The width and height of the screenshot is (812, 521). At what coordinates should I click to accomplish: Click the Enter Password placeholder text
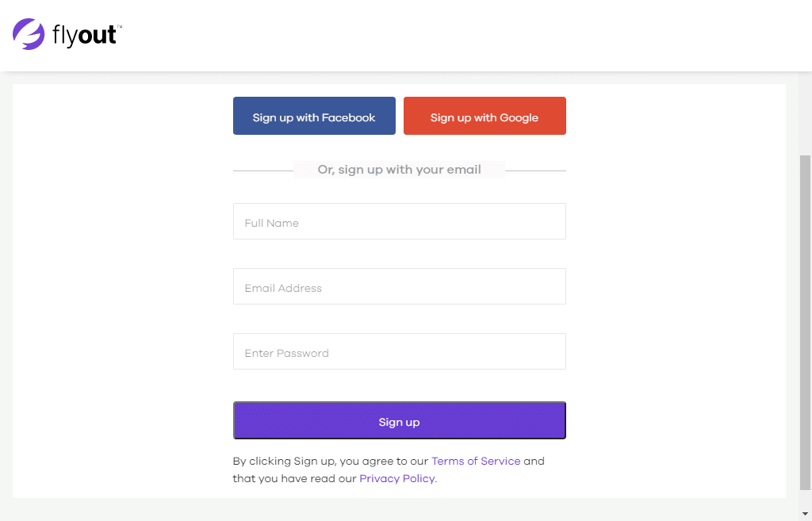click(286, 353)
